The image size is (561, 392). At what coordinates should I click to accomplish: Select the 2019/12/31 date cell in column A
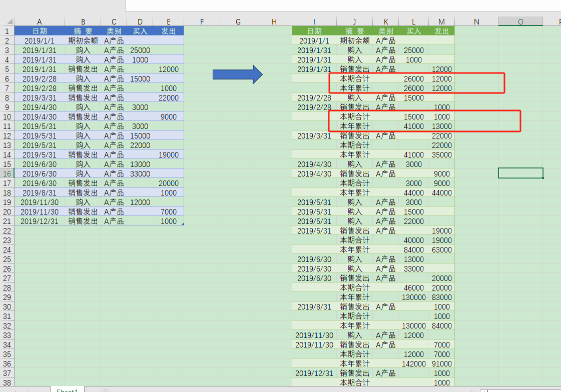click(39, 221)
